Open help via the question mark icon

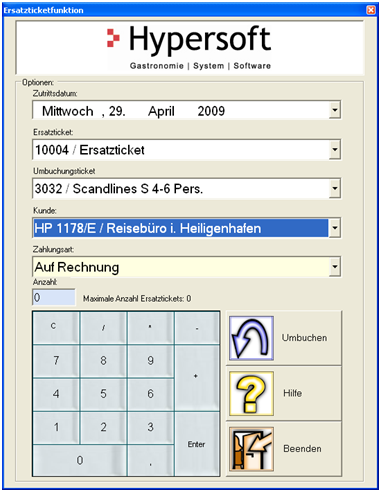[x=252, y=393]
